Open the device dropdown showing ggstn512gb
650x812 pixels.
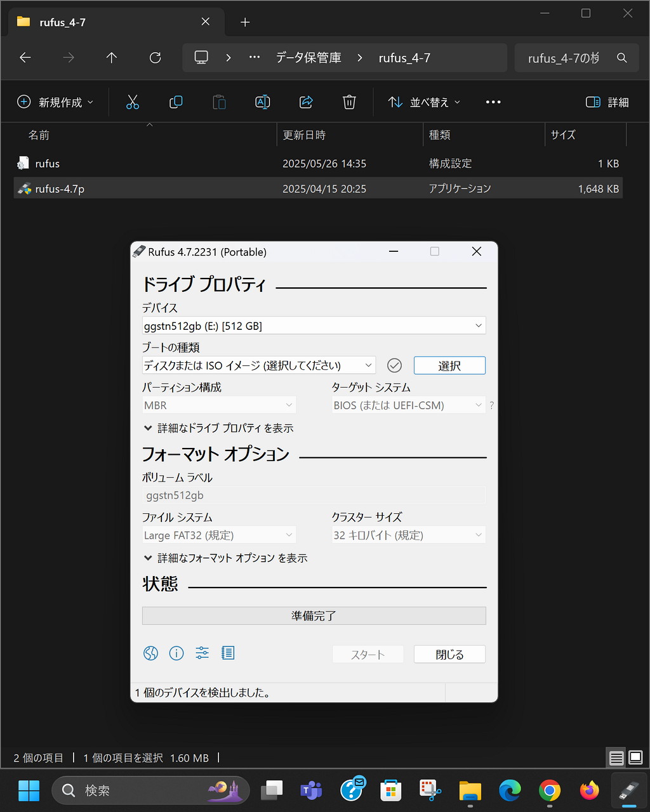coord(314,325)
